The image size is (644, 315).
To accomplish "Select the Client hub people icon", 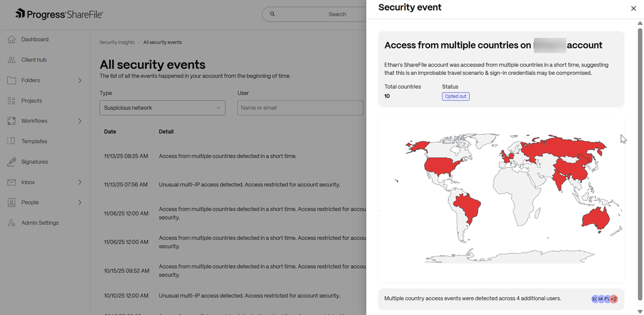I will point(12,60).
